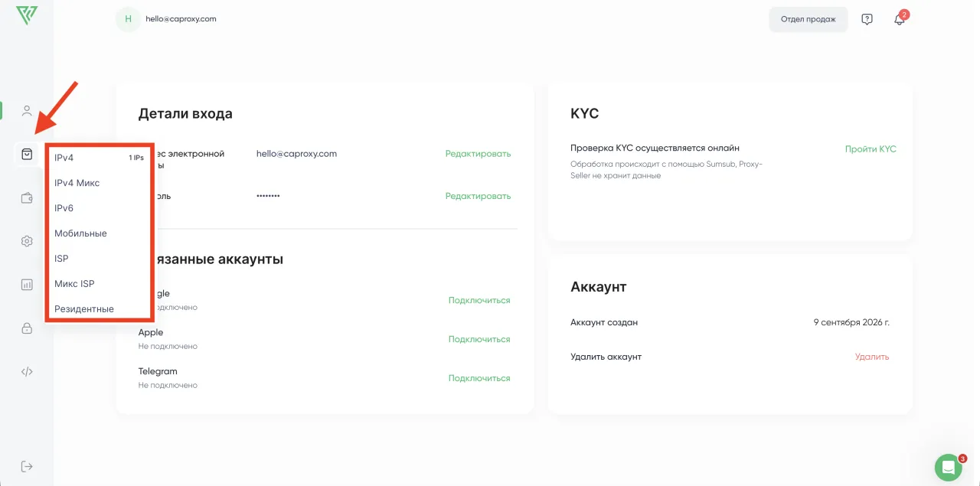Click the logout icon at sidebar bottom
Image resolution: width=980 pixels, height=486 pixels.
(27, 466)
